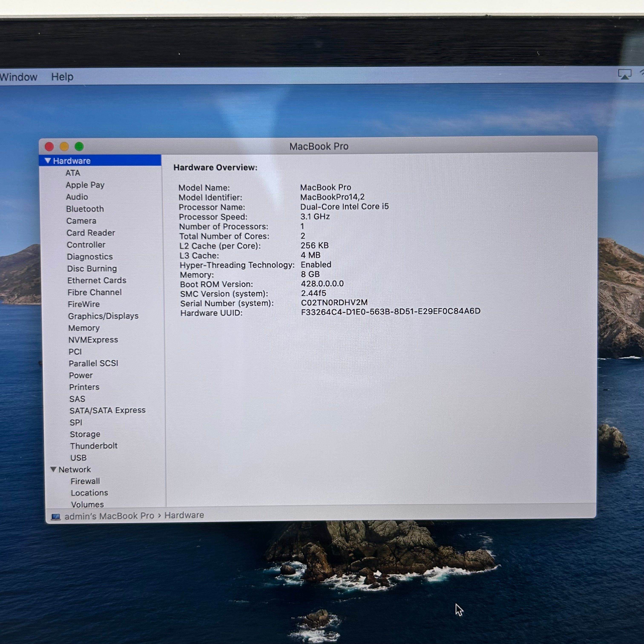Select Memory in the sidebar list
Image resolution: width=644 pixels, height=644 pixels.
84,328
